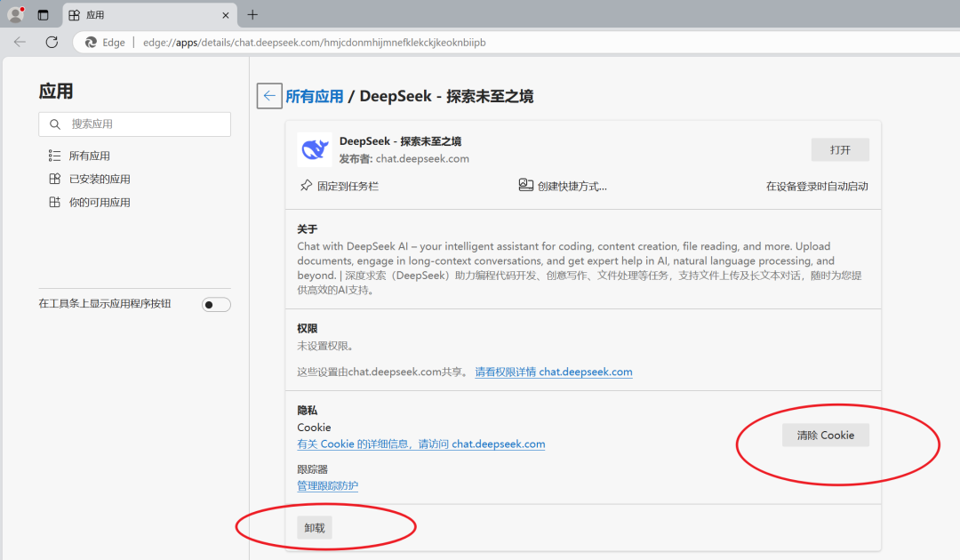
Task: Open the 有关 Cookie 的详细信息 link
Action: pos(421,444)
